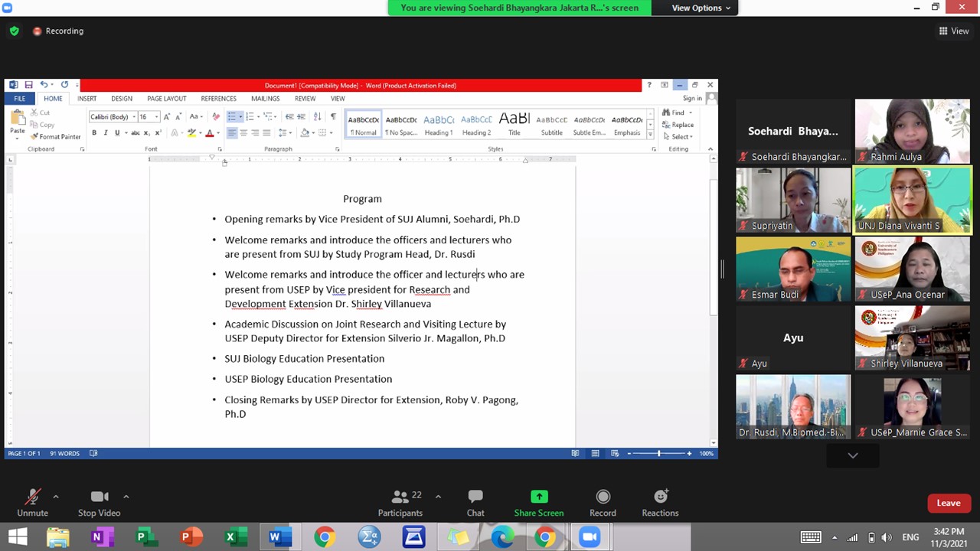Click the View button in Zoom top right
This screenshot has width=980, height=551.
coord(954,31)
